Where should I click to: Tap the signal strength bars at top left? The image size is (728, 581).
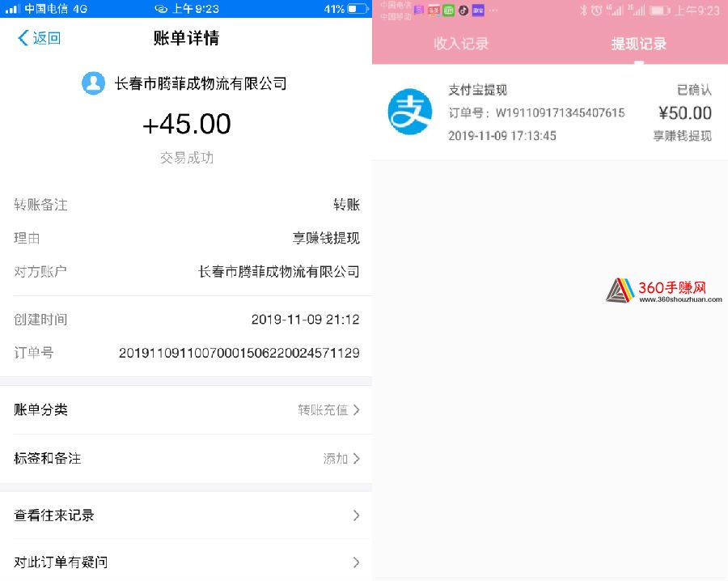pyautogui.click(x=12, y=9)
